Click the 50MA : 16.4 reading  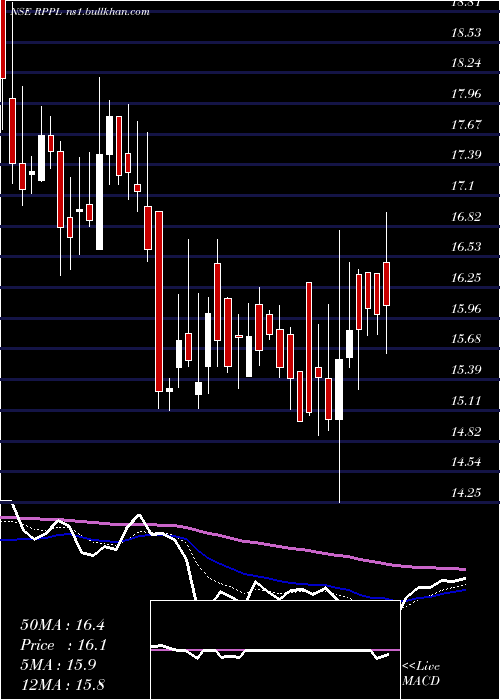coord(62,625)
